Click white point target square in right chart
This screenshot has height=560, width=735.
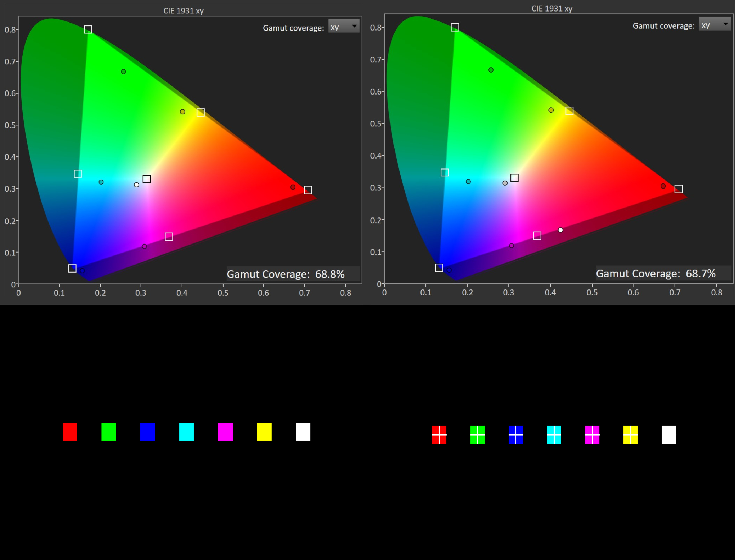pos(514,178)
